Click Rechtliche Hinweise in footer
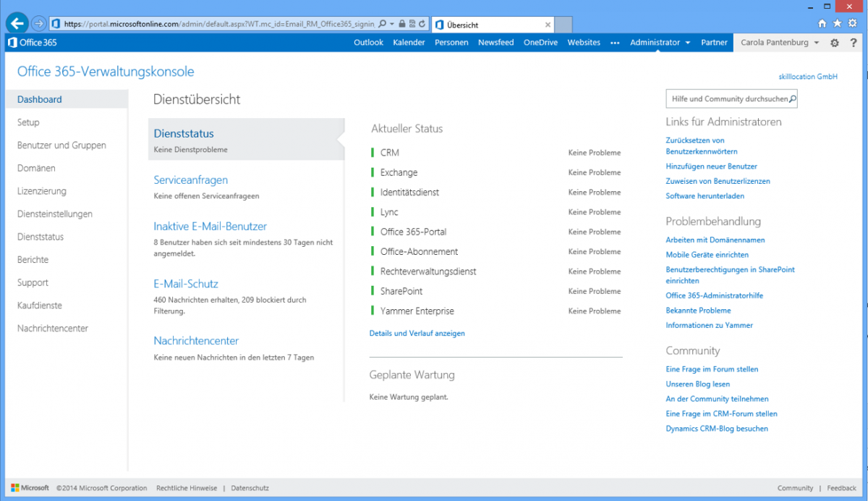The image size is (868, 501). [187, 488]
